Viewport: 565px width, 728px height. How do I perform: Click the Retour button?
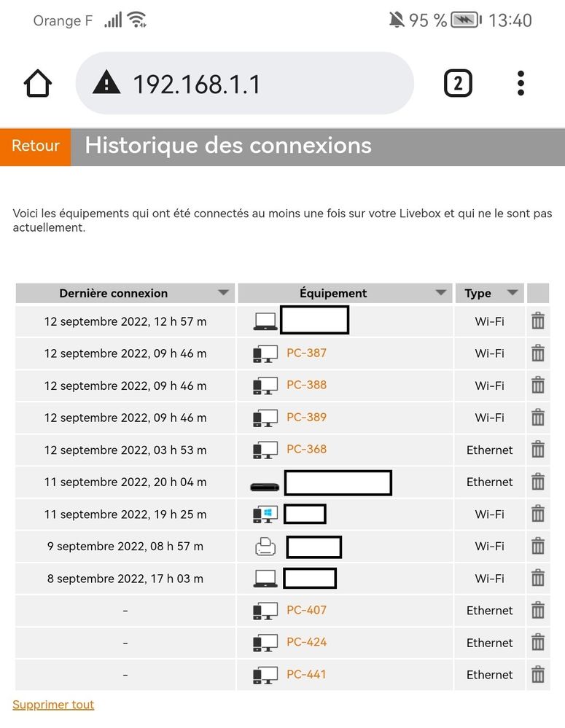click(35, 146)
